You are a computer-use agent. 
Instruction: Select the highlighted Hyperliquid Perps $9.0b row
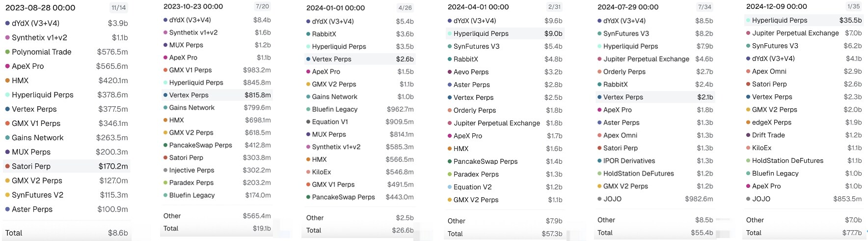[505, 33]
